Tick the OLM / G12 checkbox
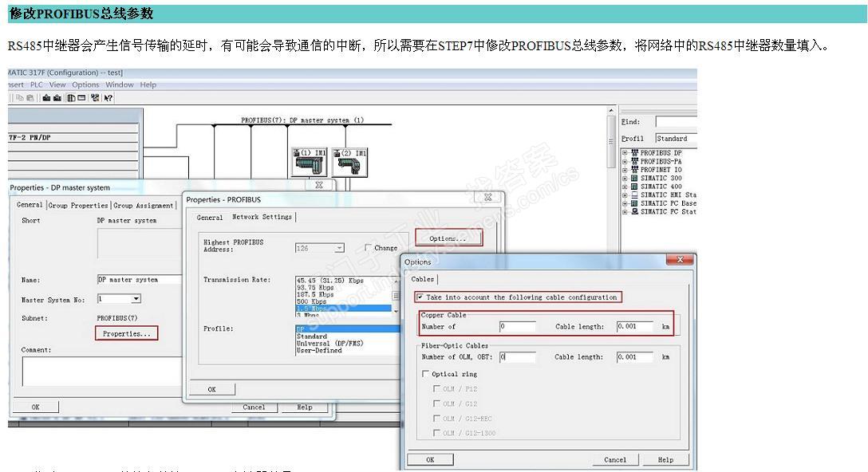This screenshot has width=868, height=472. tap(436, 404)
